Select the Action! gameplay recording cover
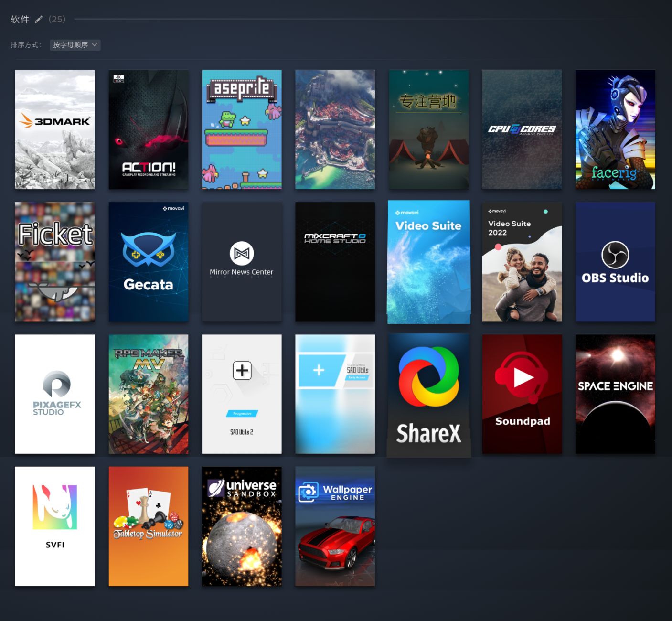This screenshot has height=621, width=672. click(149, 130)
